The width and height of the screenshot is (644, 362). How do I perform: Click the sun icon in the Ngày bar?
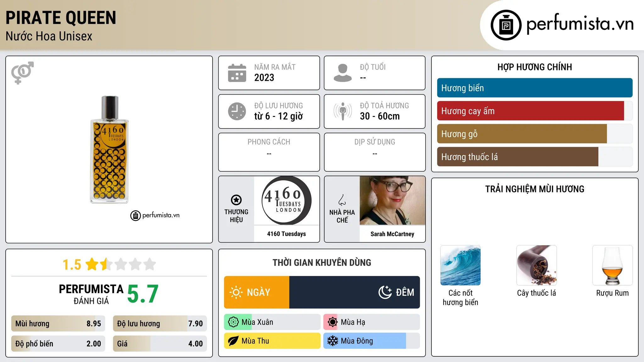coord(236,292)
